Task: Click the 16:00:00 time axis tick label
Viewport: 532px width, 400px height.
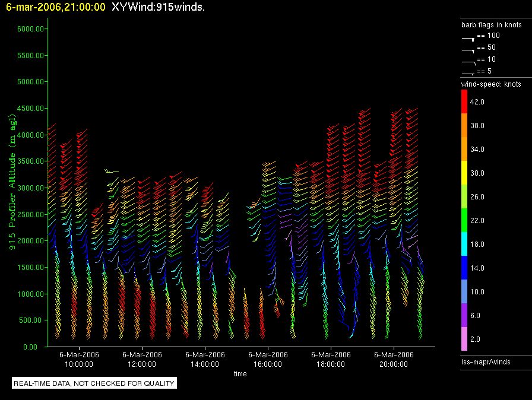Action: [268, 364]
